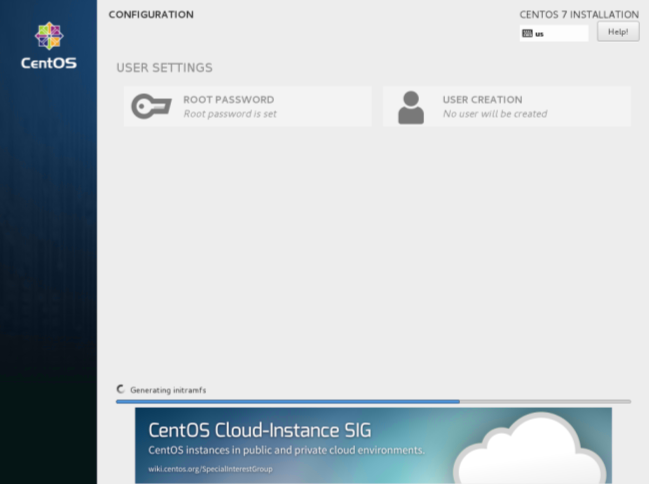This screenshot has width=649, height=484.
Task: Click the 'Generating initramfs' status text
Action: pyautogui.click(x=168, y=390)
